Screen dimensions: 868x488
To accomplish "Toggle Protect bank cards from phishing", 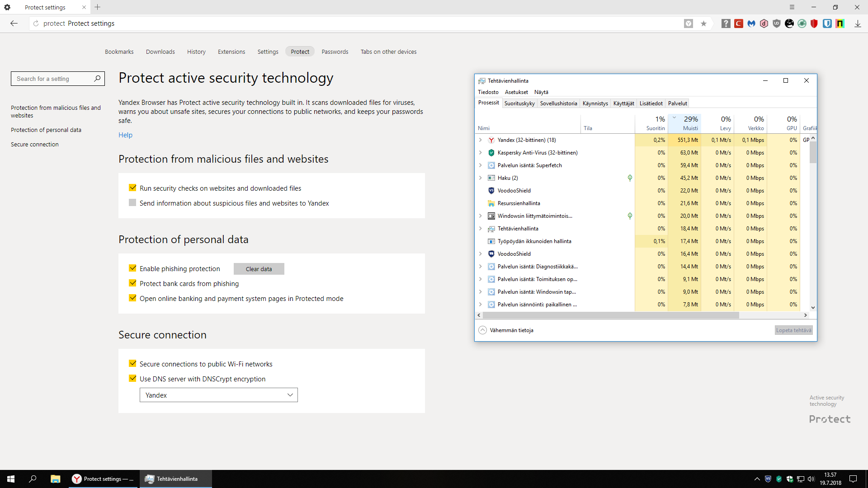I will (x=132, y=283).
